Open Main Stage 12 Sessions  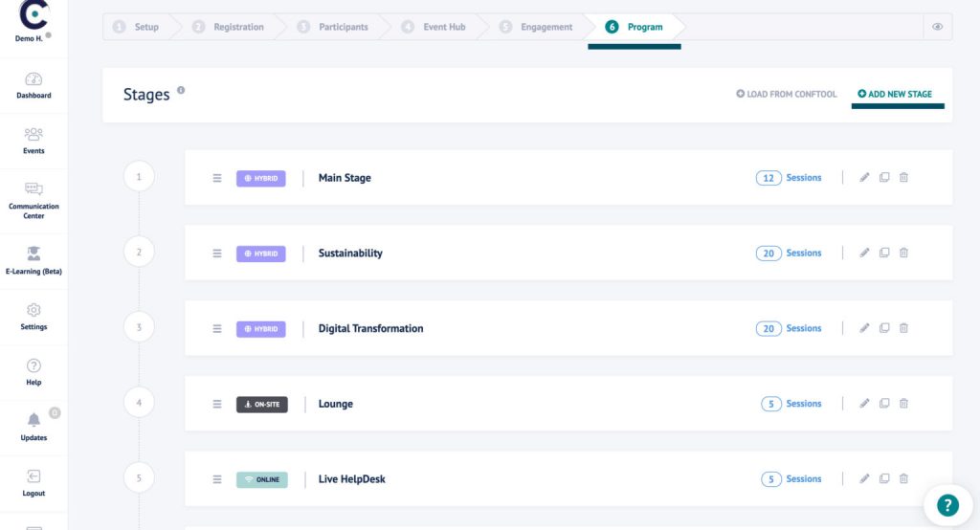(x=789, y=178)
